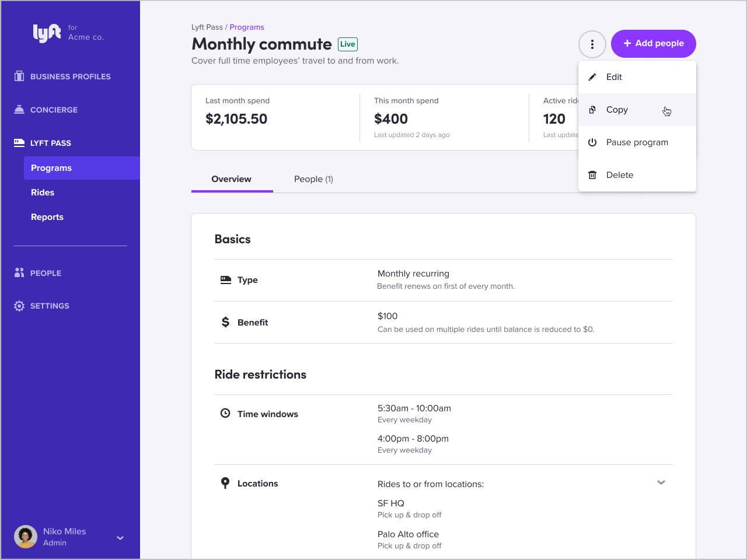Switch to the People (1) tab
The width and height of the screenshot is (747, 560).
pos(313,179)
